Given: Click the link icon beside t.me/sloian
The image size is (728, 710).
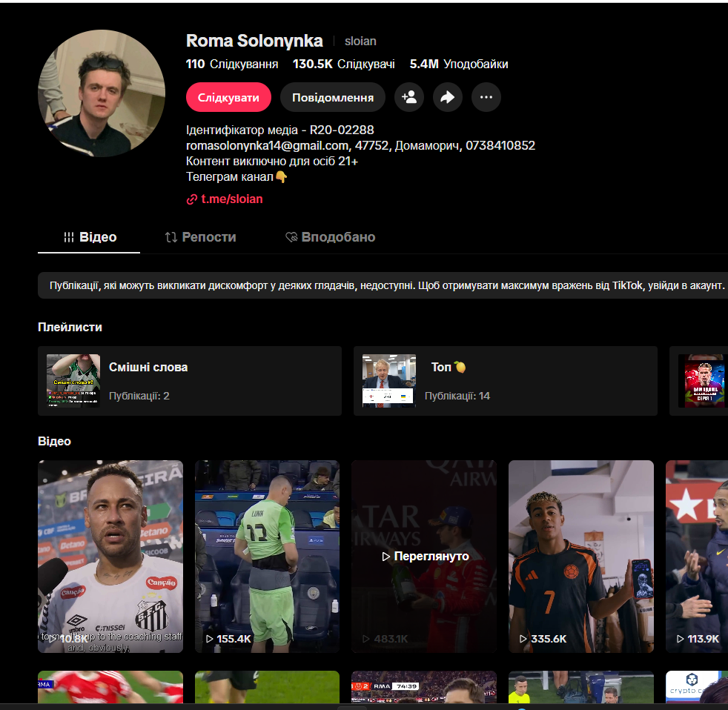Looking at the screenshot, I should coord(192,199).
